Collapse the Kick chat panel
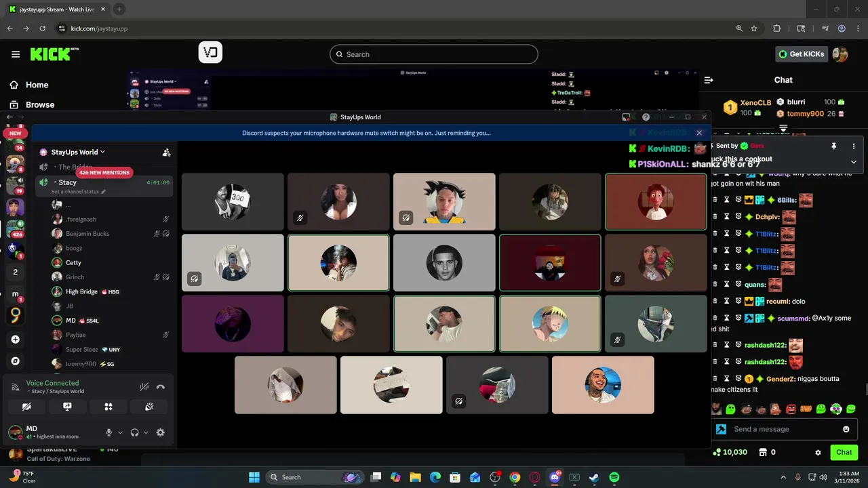Viewport: 868px width, 488px height. [709, 80]
